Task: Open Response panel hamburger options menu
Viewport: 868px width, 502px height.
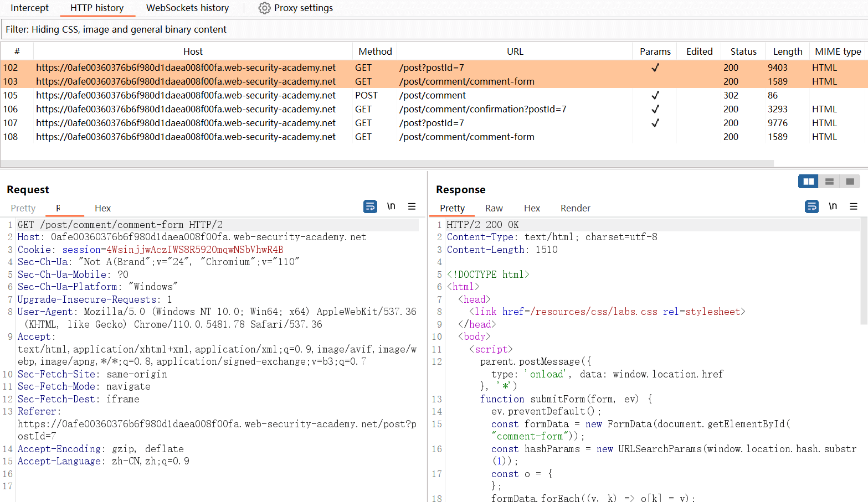Action: [853, 206]
